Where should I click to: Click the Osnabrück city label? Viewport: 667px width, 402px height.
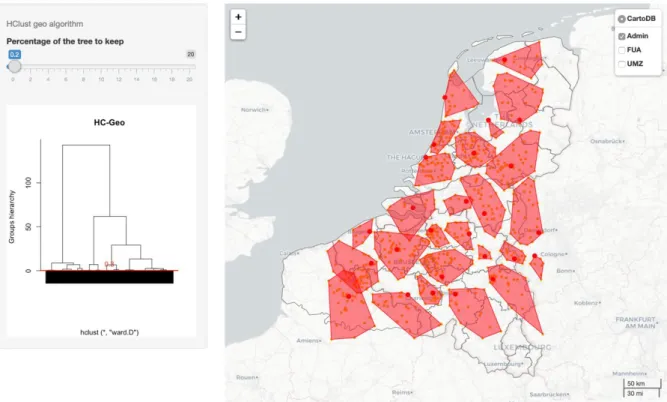[607, 141]
